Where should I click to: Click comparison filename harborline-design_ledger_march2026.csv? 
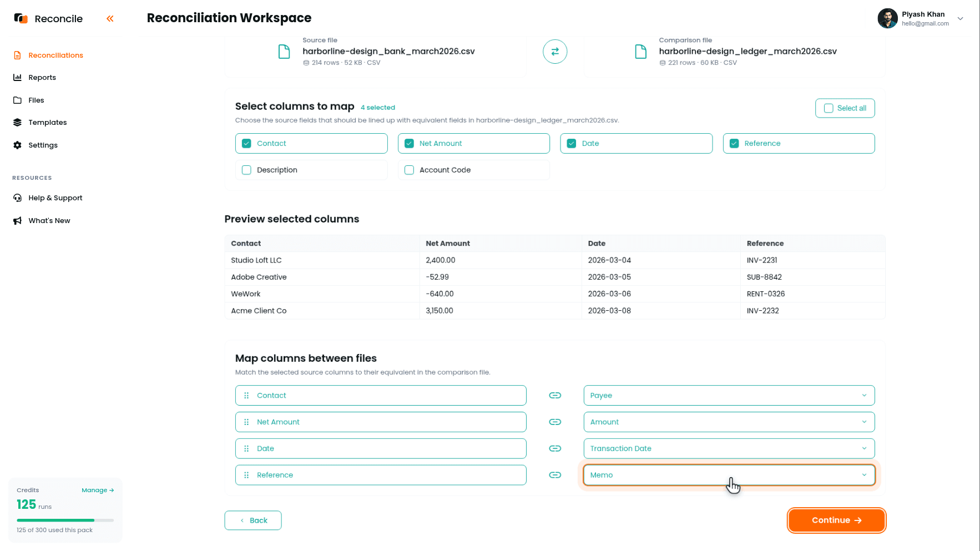[x=747, y=51]
